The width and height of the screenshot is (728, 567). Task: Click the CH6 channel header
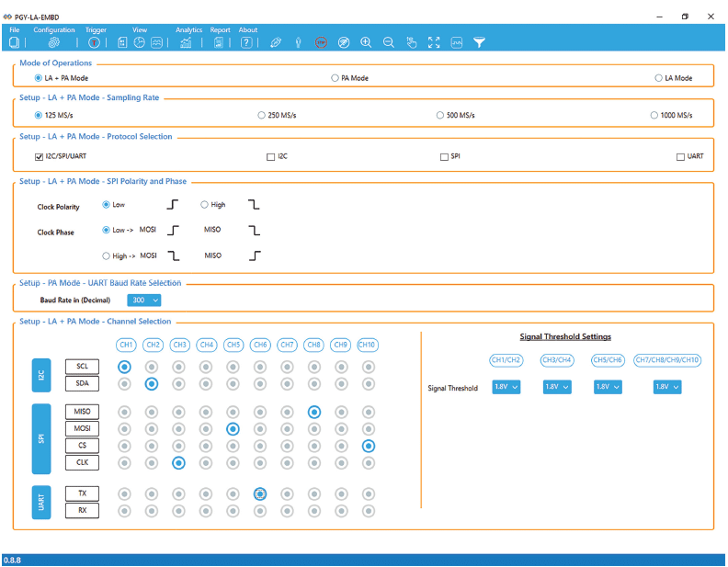[260, 345]
